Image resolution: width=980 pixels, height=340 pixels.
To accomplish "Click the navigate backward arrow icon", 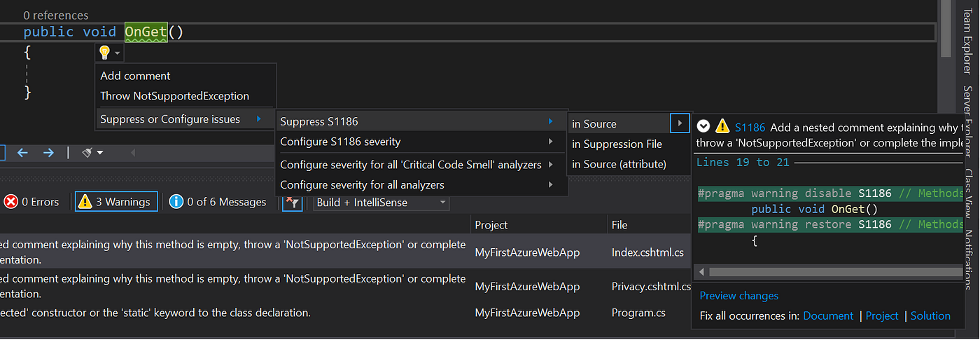I will 23,152.
